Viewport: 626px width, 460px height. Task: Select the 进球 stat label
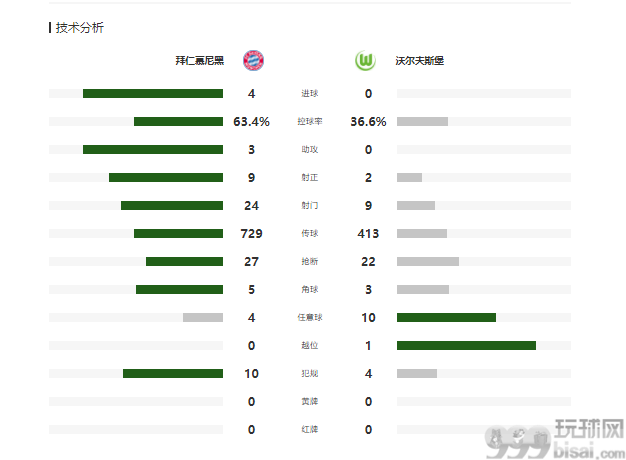310,93
